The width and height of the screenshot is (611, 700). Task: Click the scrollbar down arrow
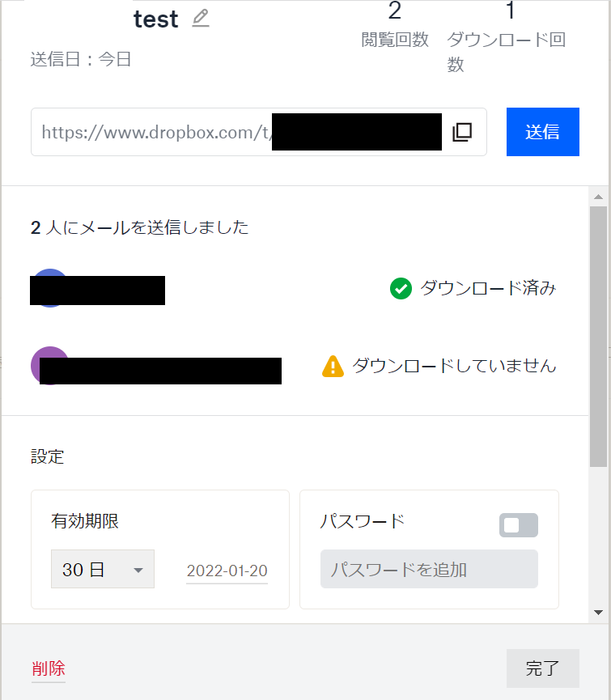pos(598,613)
